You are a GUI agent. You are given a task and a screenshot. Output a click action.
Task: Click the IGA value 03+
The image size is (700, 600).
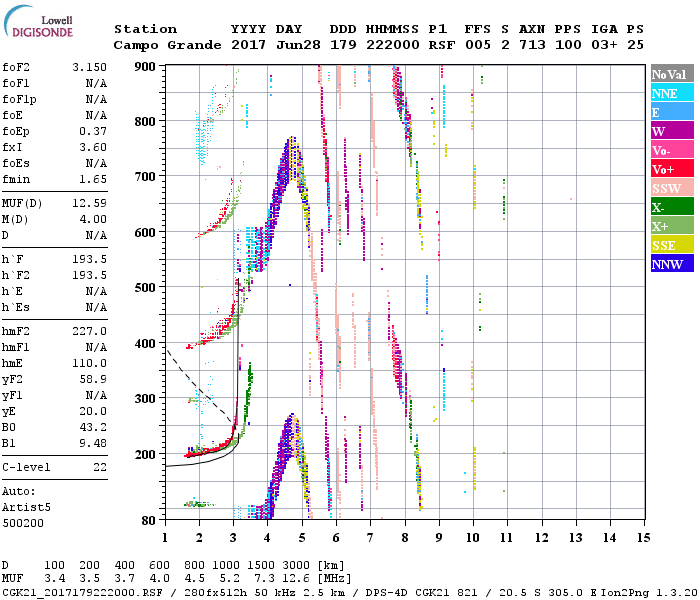(604, 45)
